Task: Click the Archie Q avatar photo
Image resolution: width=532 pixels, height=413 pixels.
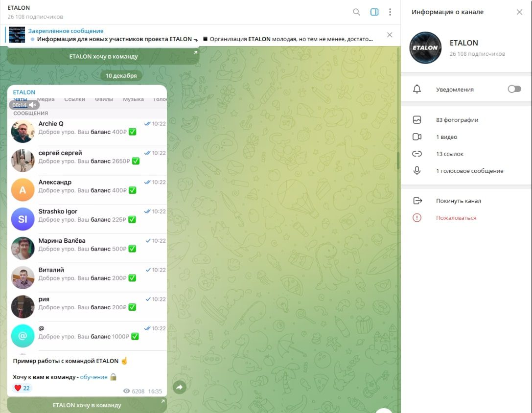Action: 23,131
